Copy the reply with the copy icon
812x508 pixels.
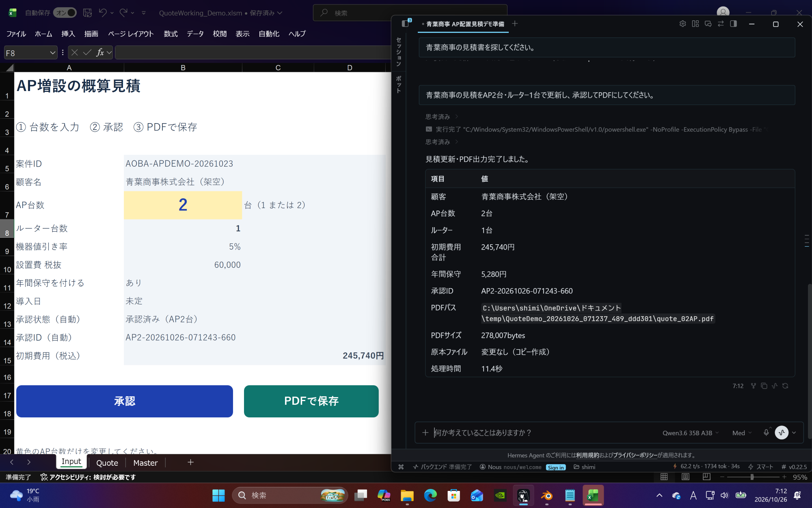coord(764,386)
